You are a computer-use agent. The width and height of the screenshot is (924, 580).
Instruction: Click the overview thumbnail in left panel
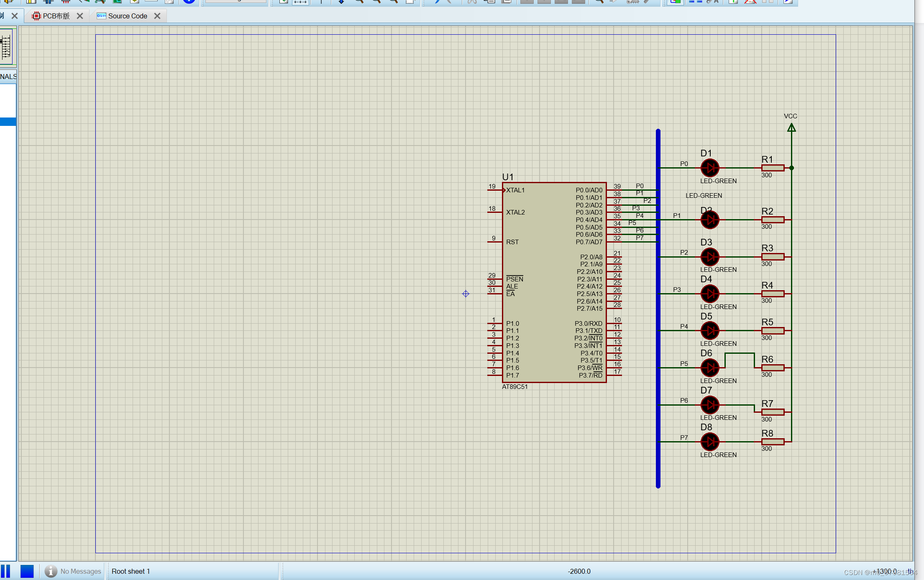[x=7, y=46]
